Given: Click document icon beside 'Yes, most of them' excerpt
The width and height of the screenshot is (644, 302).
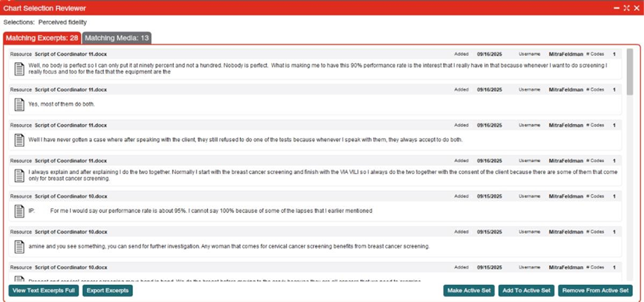Looking at the screenshot, I should click(19, 104).
